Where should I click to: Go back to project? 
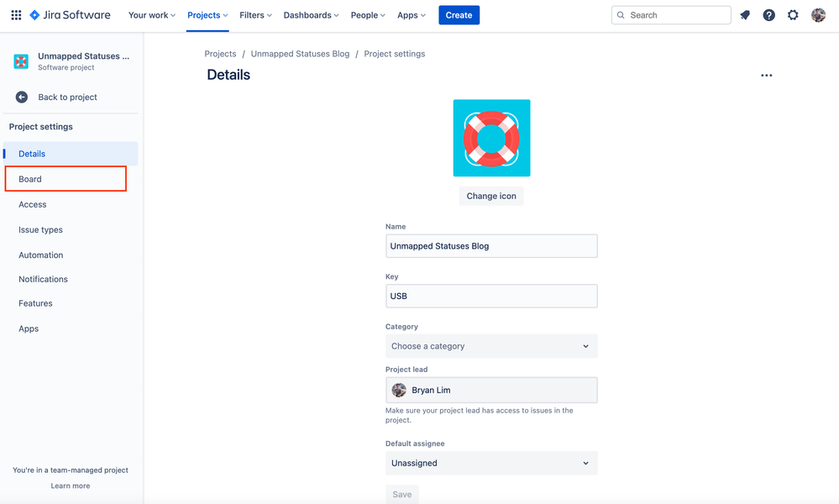click(67, 97)
